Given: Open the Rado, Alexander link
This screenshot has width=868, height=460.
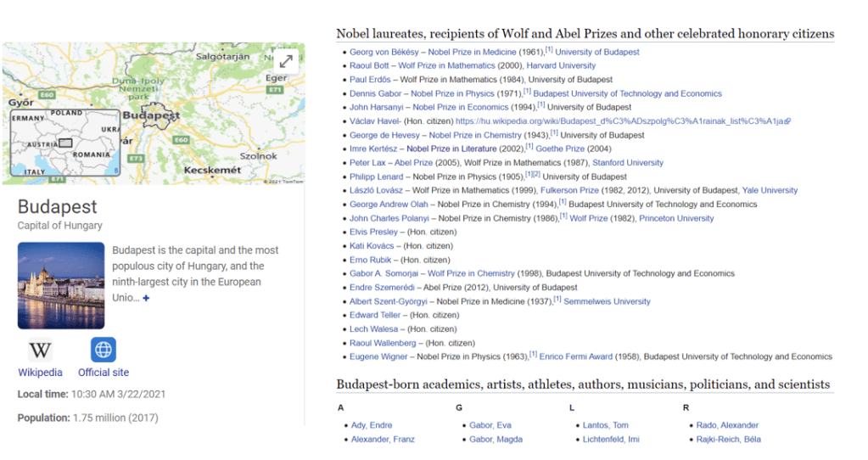Looking at the screenshot, I should point(727,425).
